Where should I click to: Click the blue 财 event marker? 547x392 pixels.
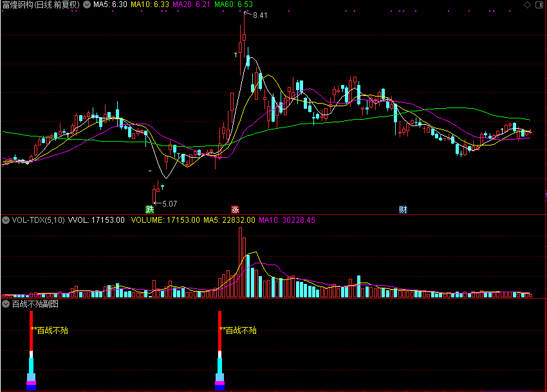403,209
